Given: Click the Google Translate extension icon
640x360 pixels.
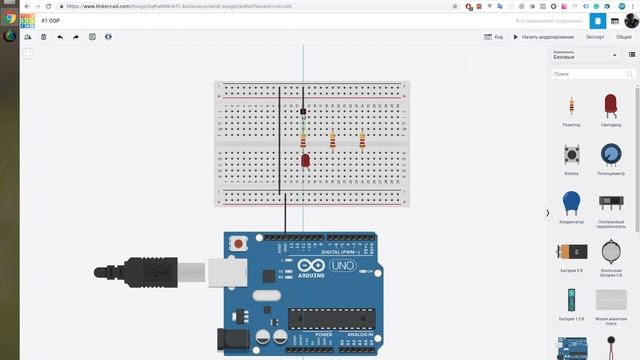Looking at the screenshot, I should [x=500, y=6].
